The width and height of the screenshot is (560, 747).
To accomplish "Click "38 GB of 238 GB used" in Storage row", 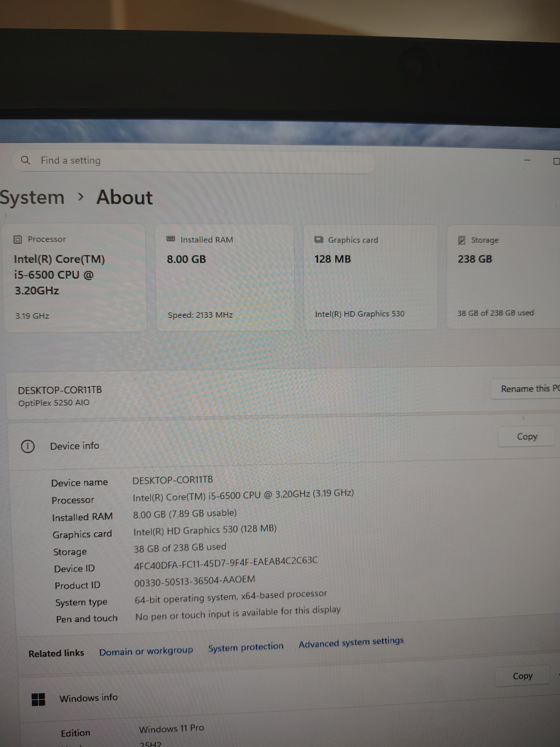I will point(180,548).
